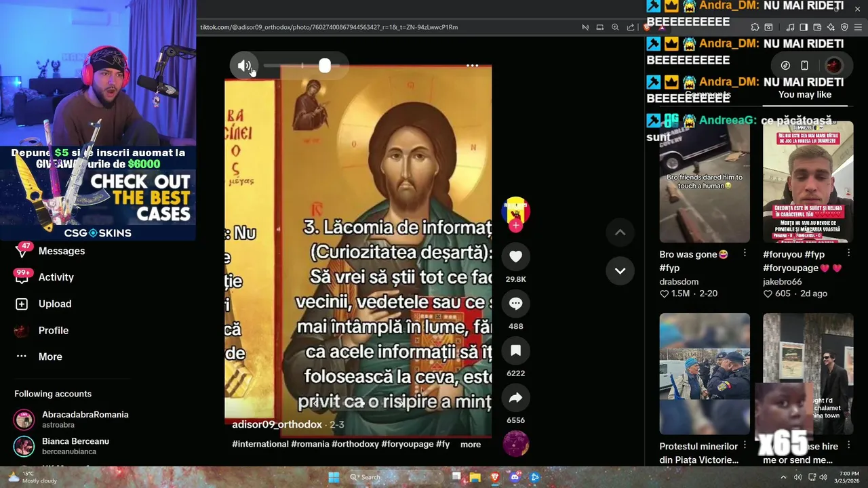Open the Brave playlist music icon

[790, 27]
